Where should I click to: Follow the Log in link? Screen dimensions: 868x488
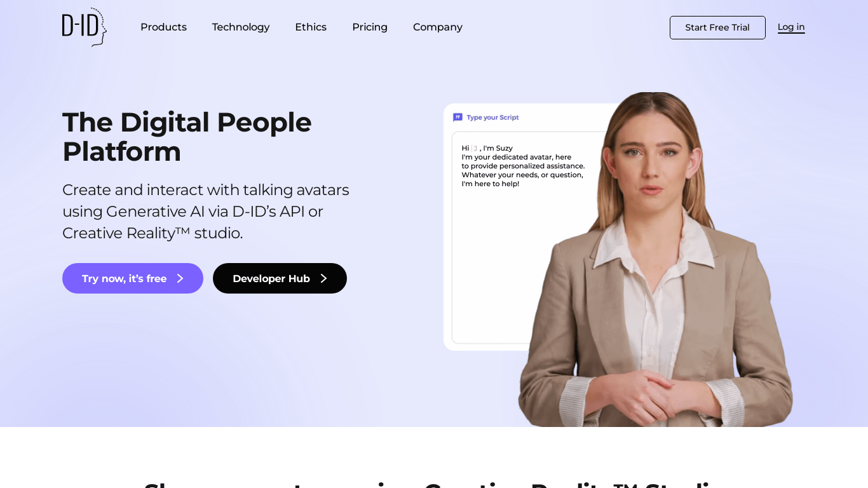[x=791, y=27]
